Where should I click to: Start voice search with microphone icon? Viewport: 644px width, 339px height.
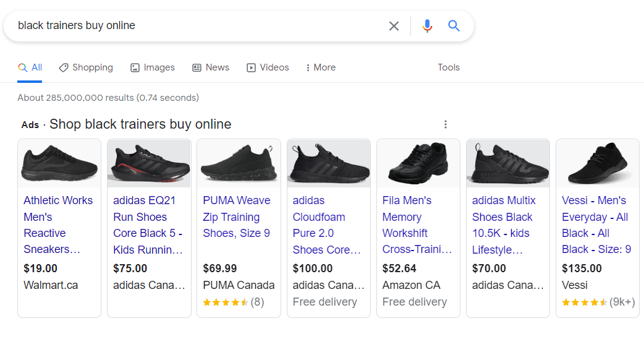pos(427,26)
